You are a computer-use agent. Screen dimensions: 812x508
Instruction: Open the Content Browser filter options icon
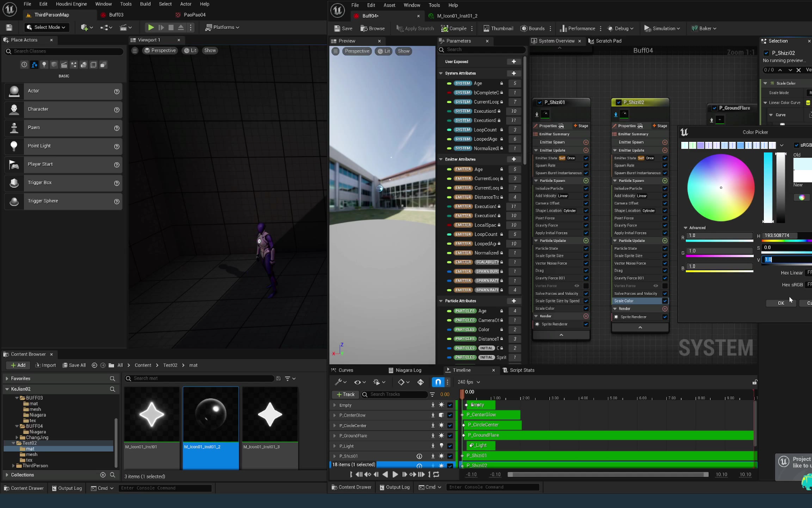click(291, 379)
